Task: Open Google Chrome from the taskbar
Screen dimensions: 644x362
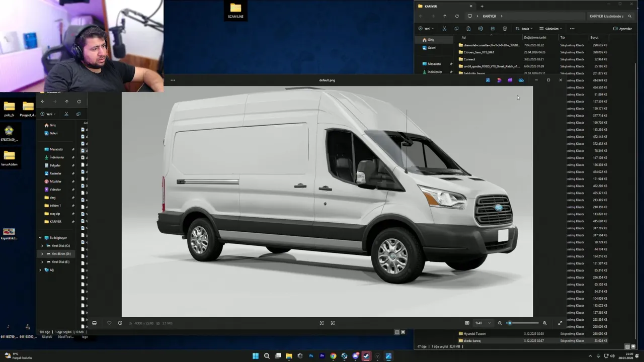Action: click(333, 356)
